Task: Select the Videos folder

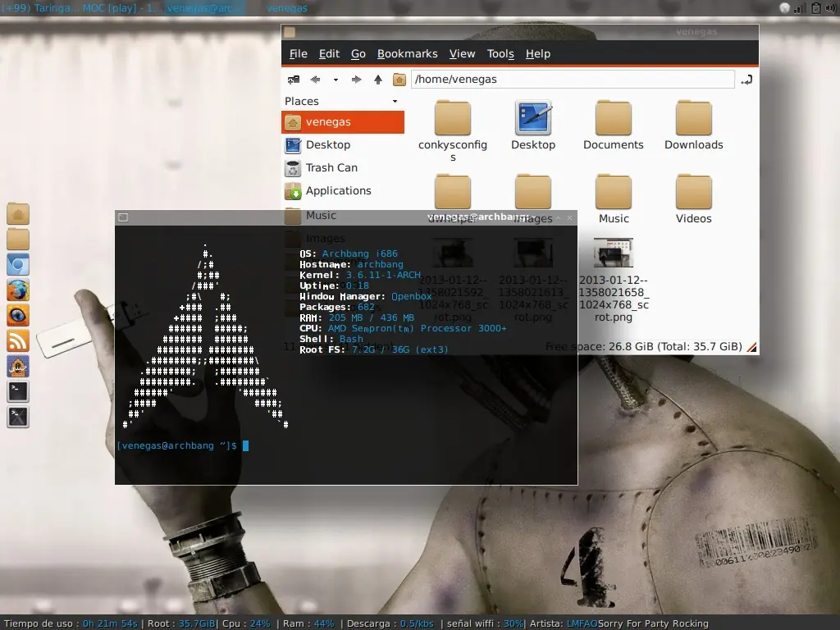Action: [694, 199]
